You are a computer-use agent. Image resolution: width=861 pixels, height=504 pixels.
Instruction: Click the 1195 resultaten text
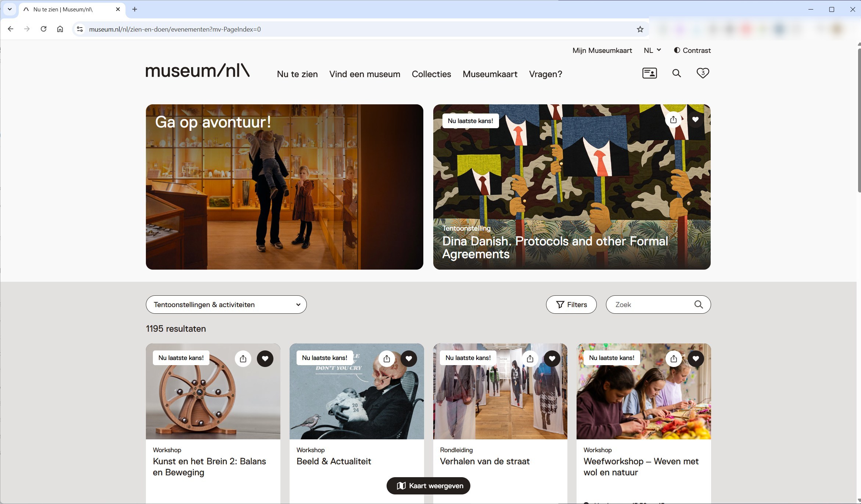pyautogui.click(x=176, y=329)
